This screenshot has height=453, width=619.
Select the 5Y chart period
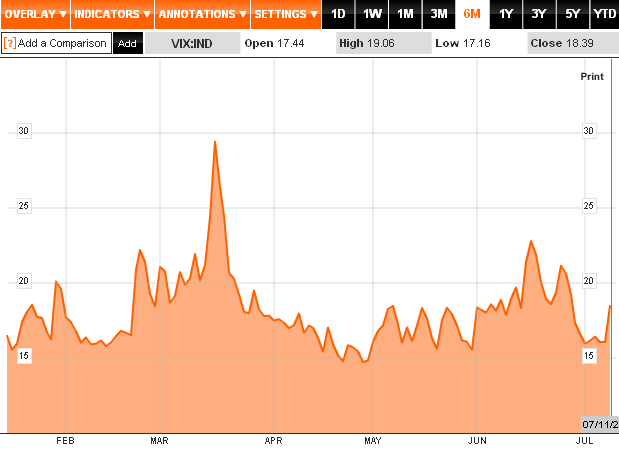click(571, 14)
